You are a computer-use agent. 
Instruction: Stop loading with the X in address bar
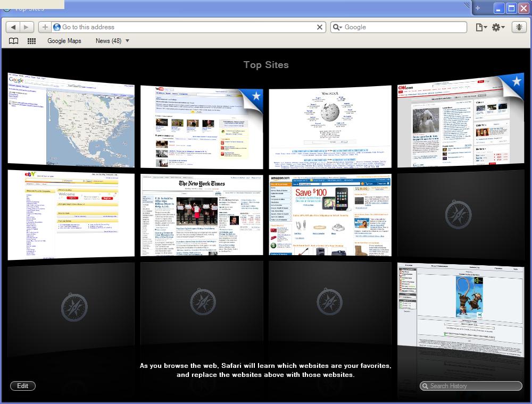319,27
